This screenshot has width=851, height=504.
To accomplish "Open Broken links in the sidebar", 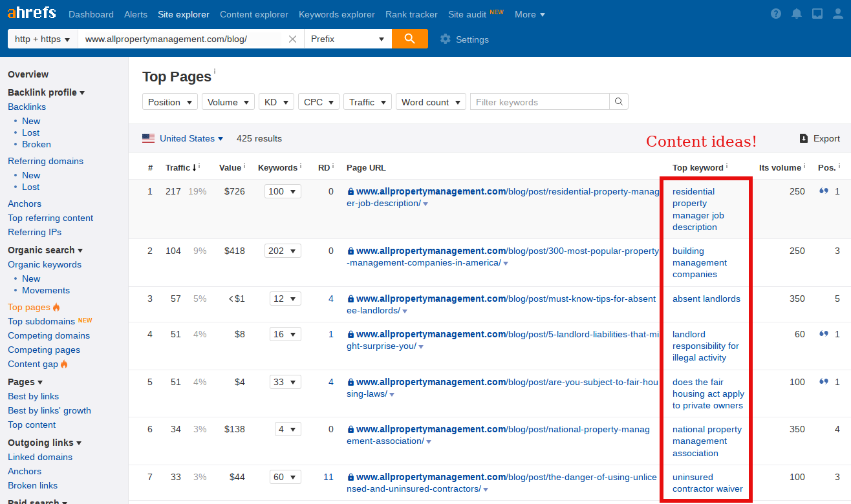I will tap(32, 485).
